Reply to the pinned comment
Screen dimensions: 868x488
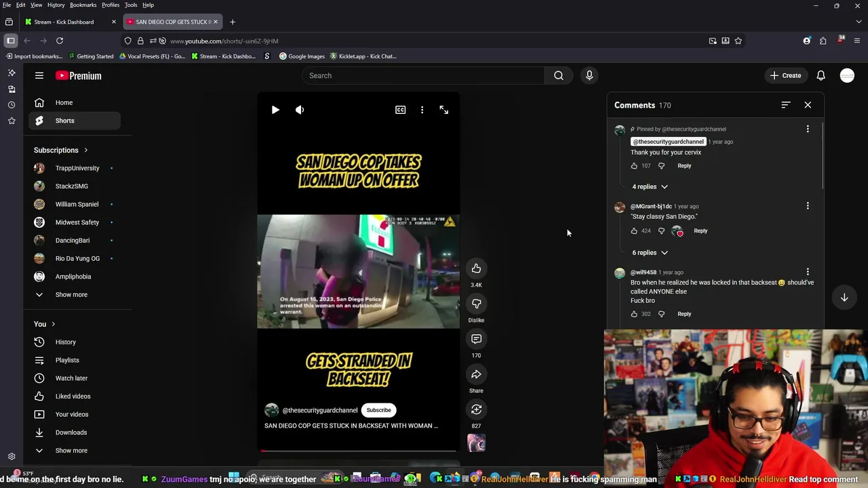(684, 166)
